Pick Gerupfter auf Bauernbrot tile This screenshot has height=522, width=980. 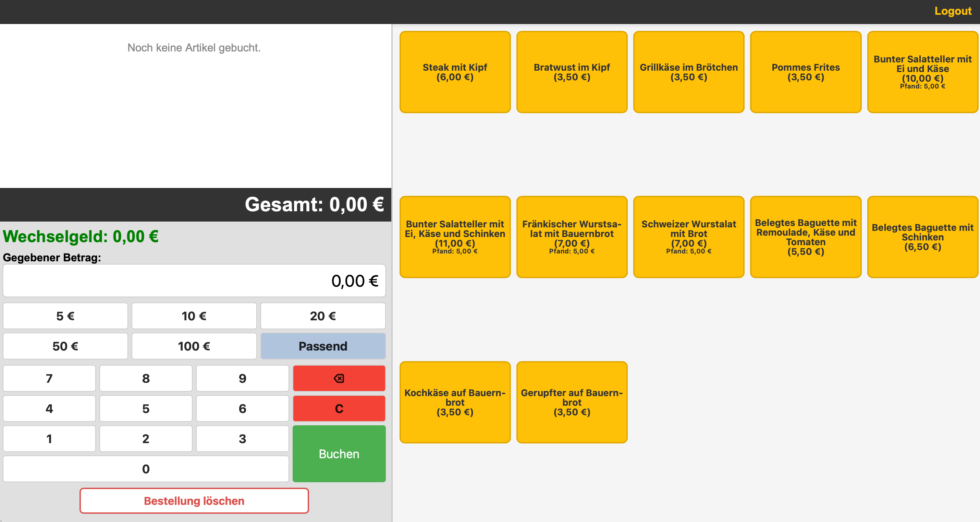click(x=572, y=402)
